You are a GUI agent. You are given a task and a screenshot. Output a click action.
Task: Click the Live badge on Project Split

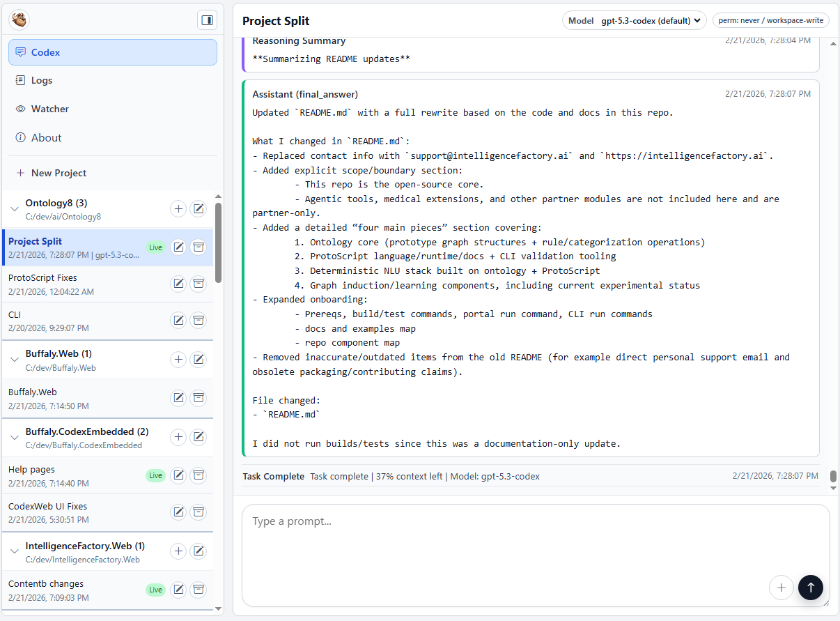[155, 247]
